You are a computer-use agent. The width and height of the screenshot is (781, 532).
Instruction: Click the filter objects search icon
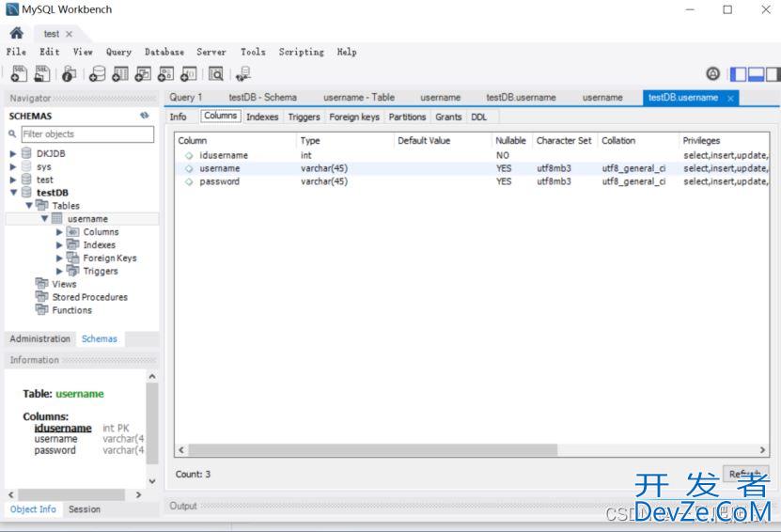12,134
